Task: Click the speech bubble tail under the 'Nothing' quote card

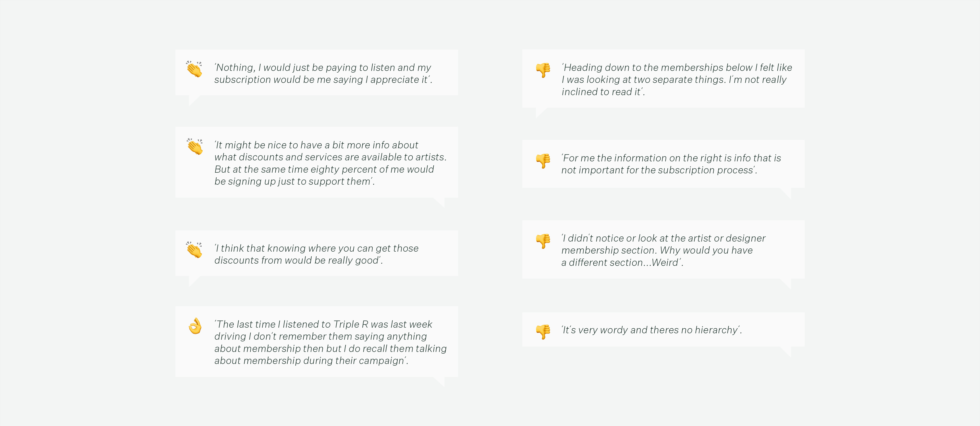Action: click(x=194, y=100)
